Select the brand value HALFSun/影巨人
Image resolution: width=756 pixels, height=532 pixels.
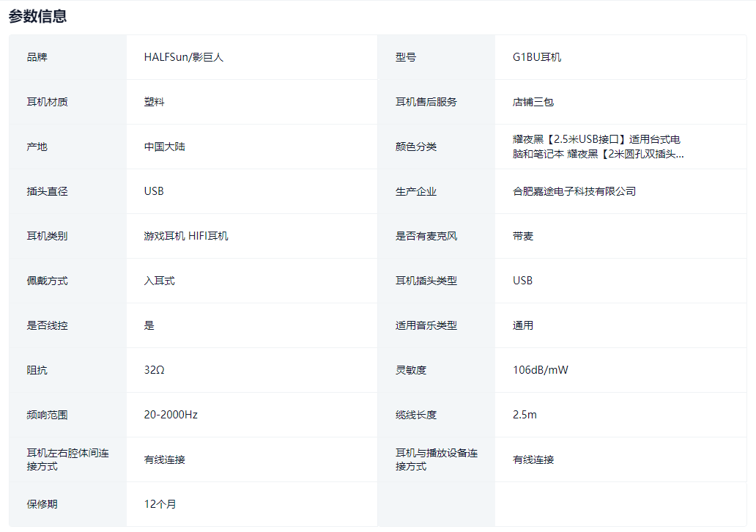183,57
